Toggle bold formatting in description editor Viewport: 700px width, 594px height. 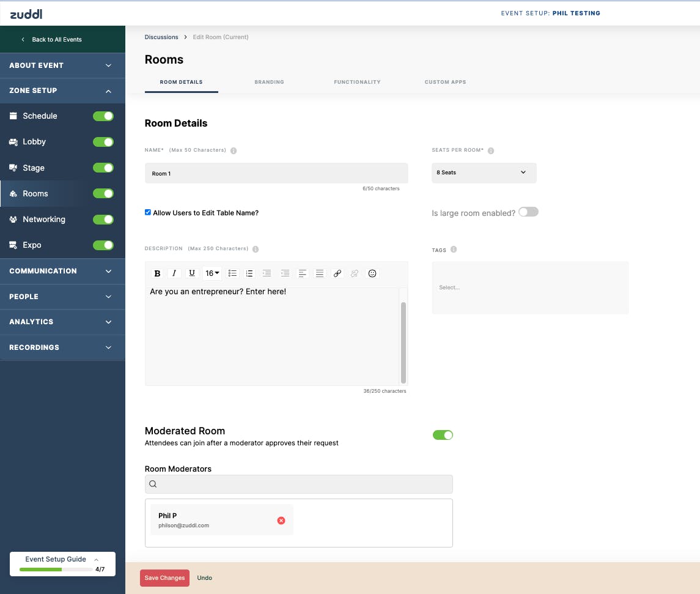(157, 273)
